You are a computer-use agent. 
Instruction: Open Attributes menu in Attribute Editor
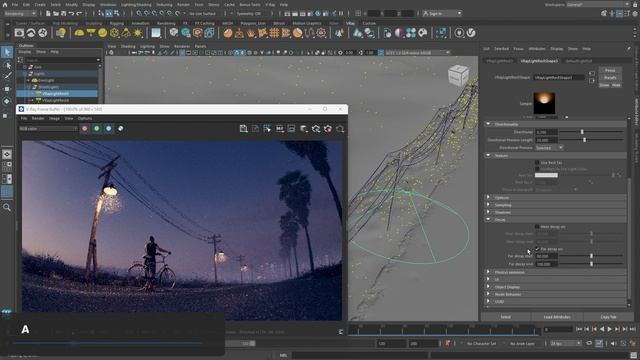tap(537, 49)
